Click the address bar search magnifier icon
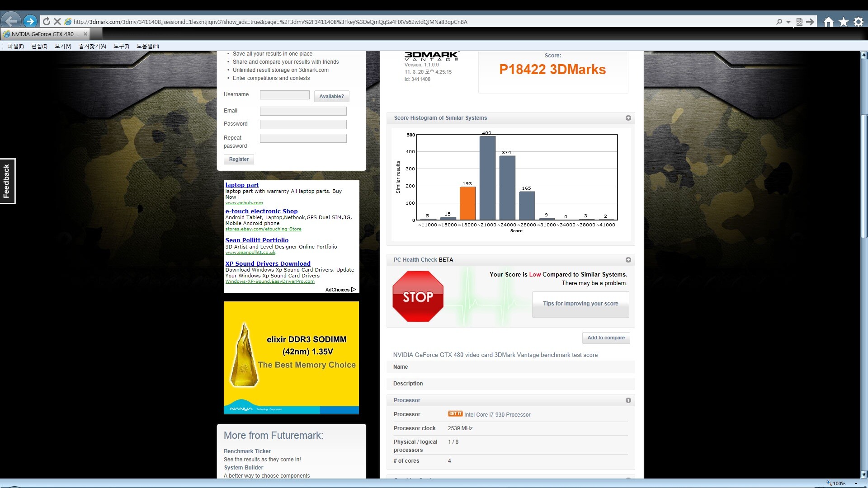The image size is (868, 488). tap(779, 22)
